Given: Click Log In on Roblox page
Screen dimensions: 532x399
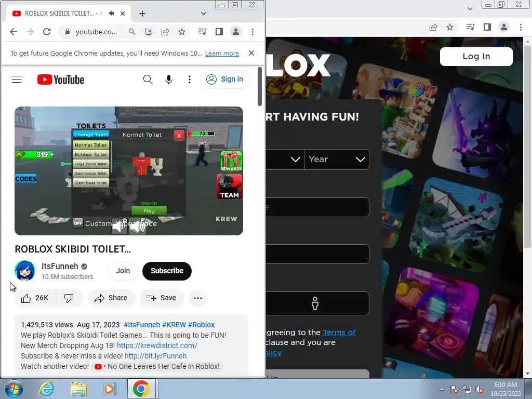Looking at the screenshot, I should pos(476,56).
